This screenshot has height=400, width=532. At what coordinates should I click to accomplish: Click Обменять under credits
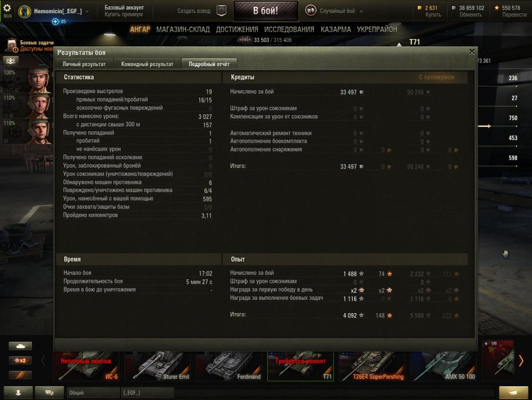[470, 15]
